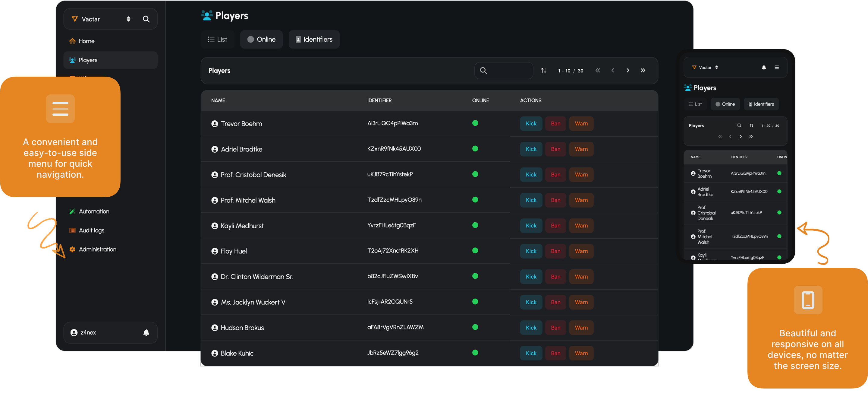Warn player Trevor Boehm
The height and width of the screenshot is (403, 868).
[x=581, y=123]
